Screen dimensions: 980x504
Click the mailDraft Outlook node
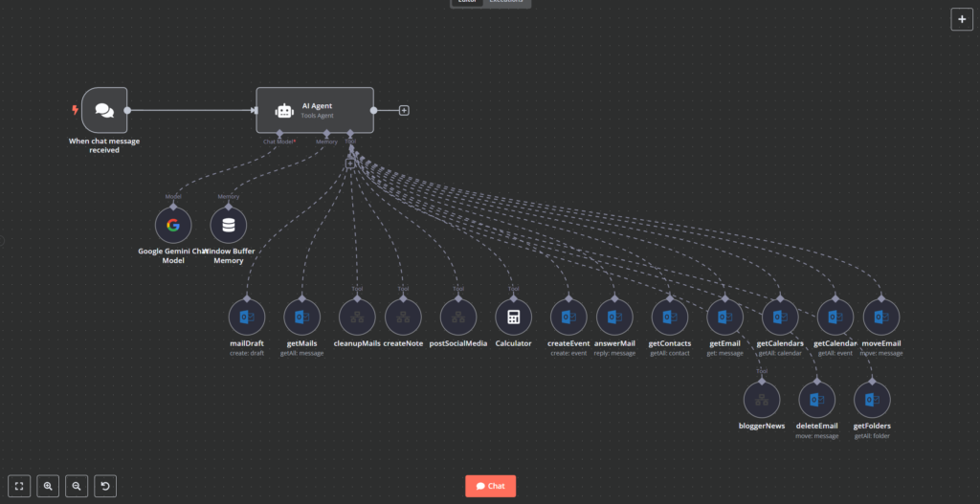coord(247,317)
